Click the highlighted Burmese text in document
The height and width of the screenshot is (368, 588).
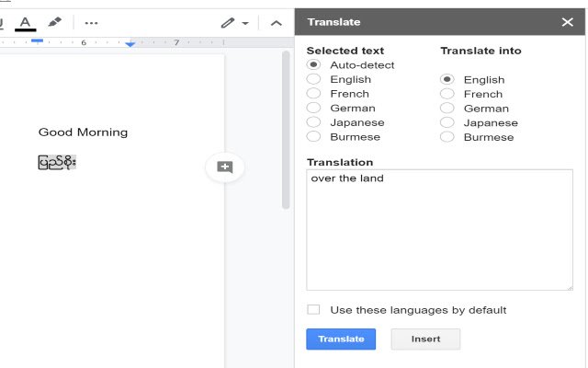click(x=57, y=162)
